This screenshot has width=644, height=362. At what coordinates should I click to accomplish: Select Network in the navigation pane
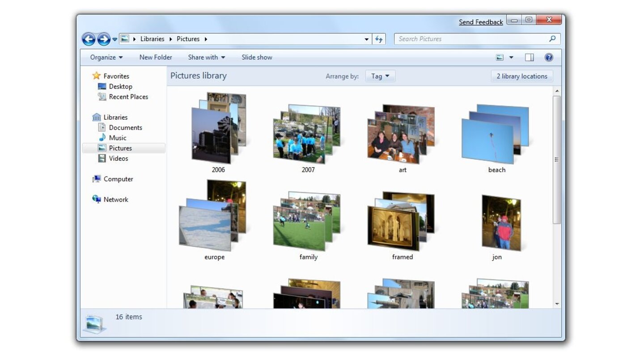(x=116, y=199)
